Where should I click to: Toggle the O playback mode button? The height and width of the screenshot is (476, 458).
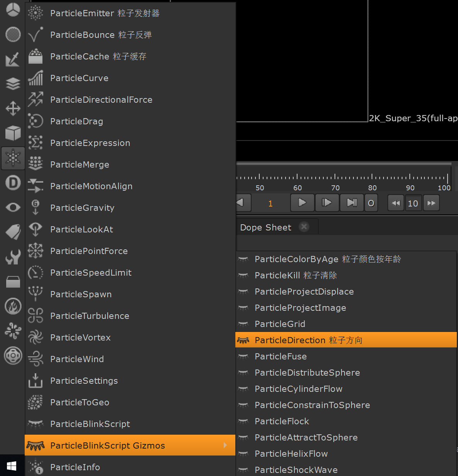(371, 203)
